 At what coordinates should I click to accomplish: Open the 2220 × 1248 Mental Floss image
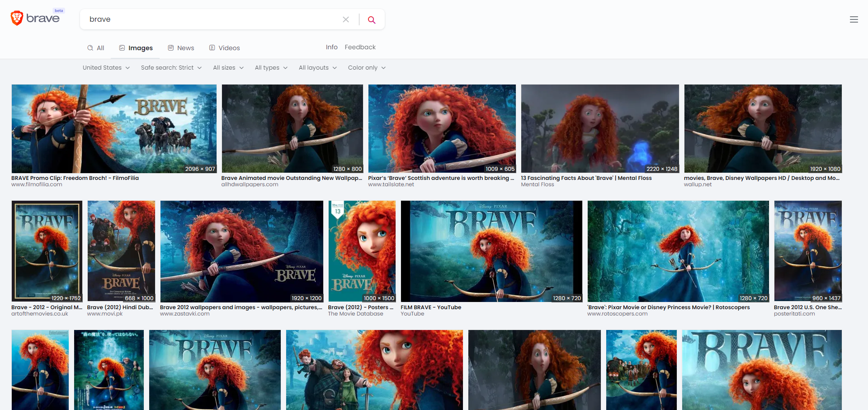tap(600, 129)
